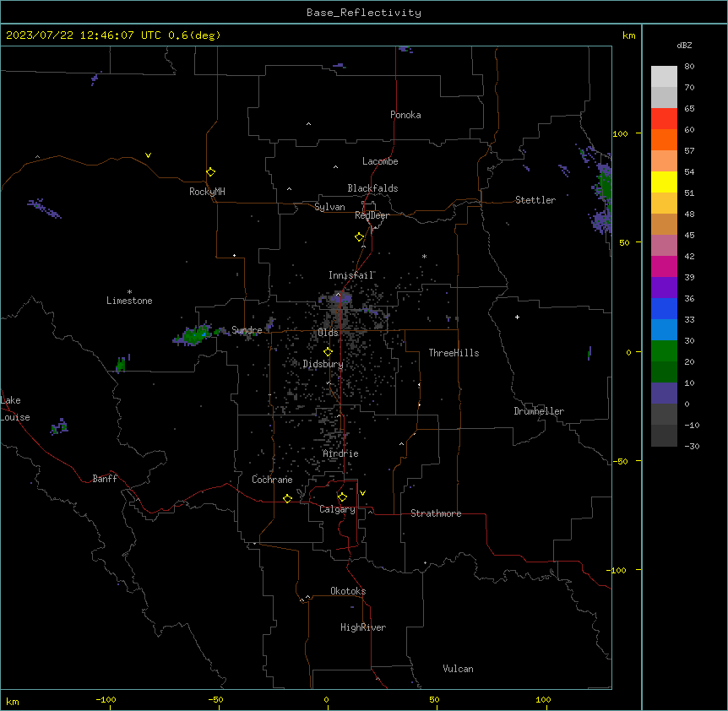This screenshot has height=711, width=728.
Task: Pick the slate-blue legend swatch below 10
Action: coord(664,393)
